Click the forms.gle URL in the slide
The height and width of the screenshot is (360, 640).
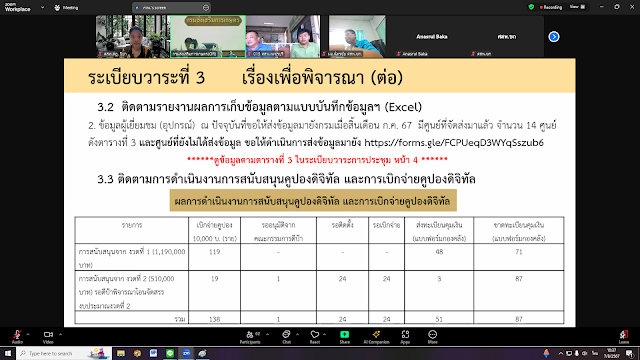pos(454,142)
